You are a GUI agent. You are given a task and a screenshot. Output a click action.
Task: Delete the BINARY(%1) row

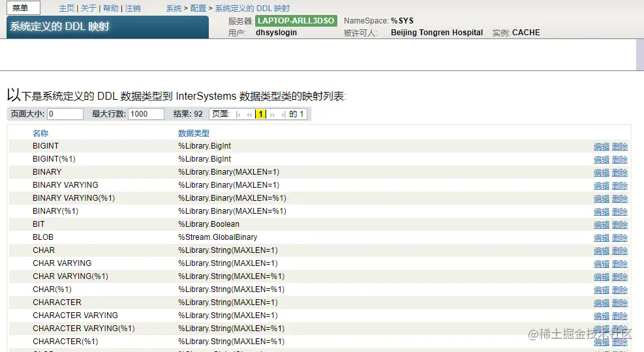620,212
